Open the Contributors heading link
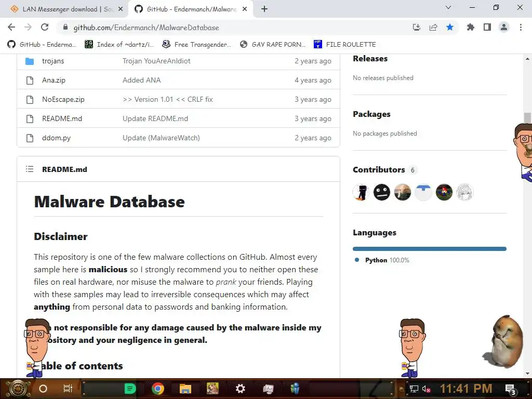 [379, 170]
